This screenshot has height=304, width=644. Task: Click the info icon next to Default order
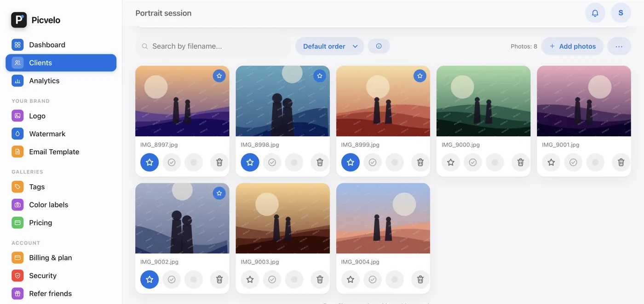click(379, 46)
